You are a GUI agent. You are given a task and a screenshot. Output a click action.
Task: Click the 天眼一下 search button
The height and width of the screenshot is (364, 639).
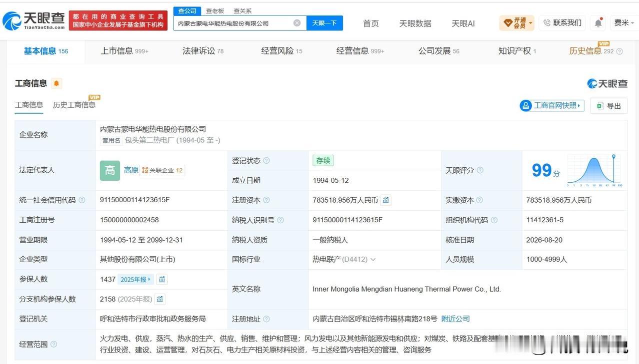(x=324, y=23)
